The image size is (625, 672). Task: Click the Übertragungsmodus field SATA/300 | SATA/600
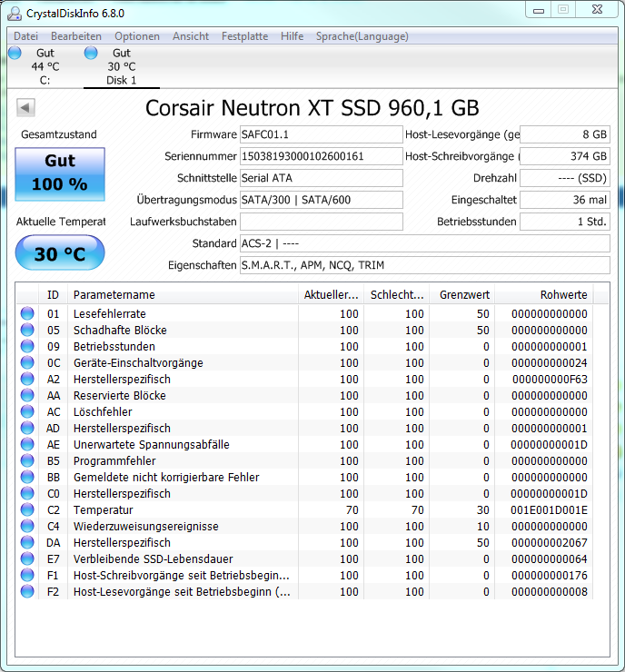(321, 200)
